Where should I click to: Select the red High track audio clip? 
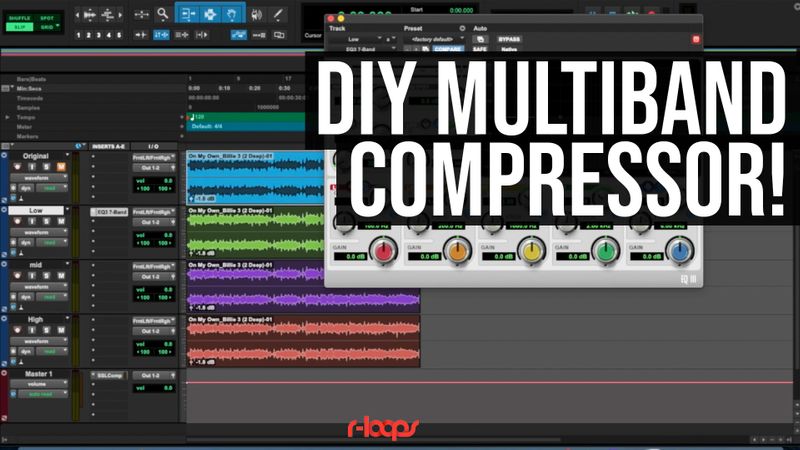point(303,340)
